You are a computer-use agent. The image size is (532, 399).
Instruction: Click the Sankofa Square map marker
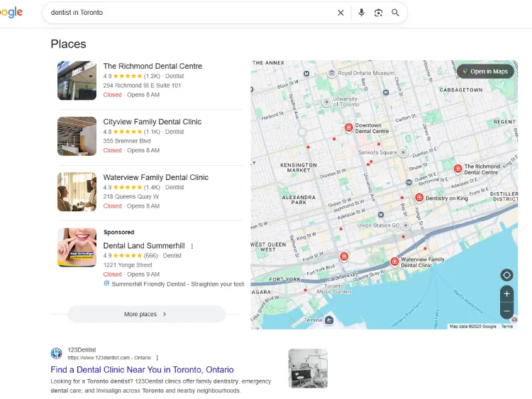tap(403, 152)
